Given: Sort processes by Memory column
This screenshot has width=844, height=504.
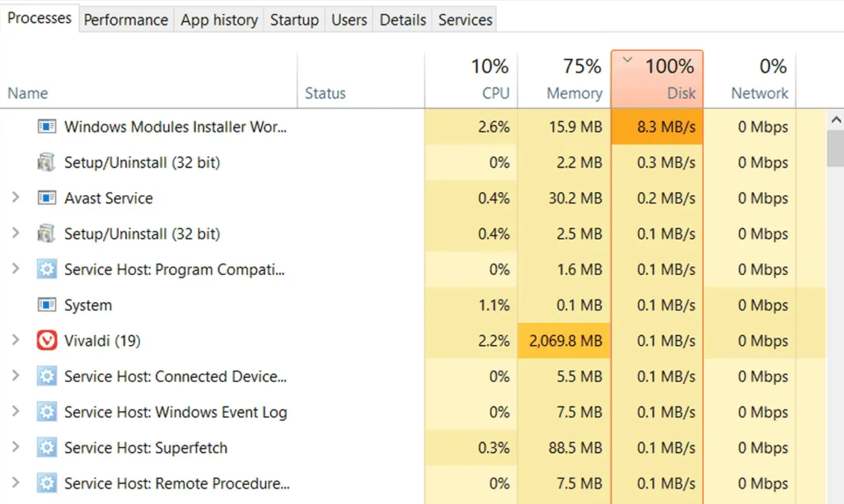Looking at the screenshot, I should tap(564, 80).
